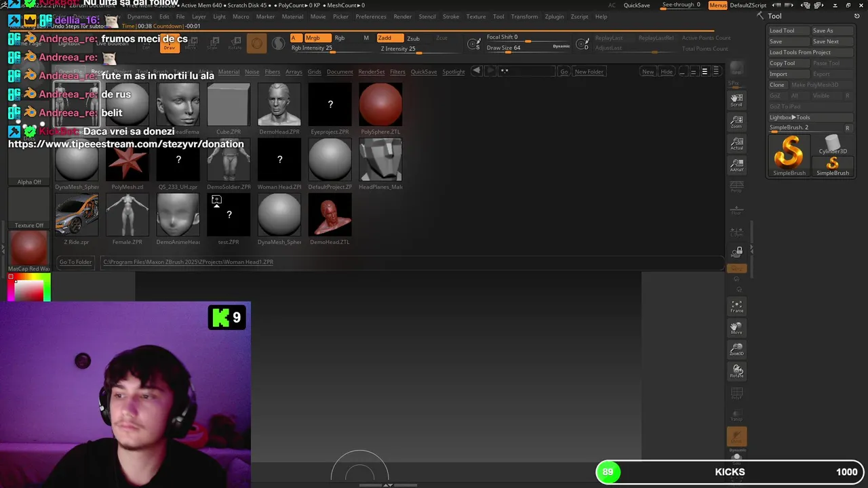Switch to the Lightbox QuickSave tab

click(424, 72)
